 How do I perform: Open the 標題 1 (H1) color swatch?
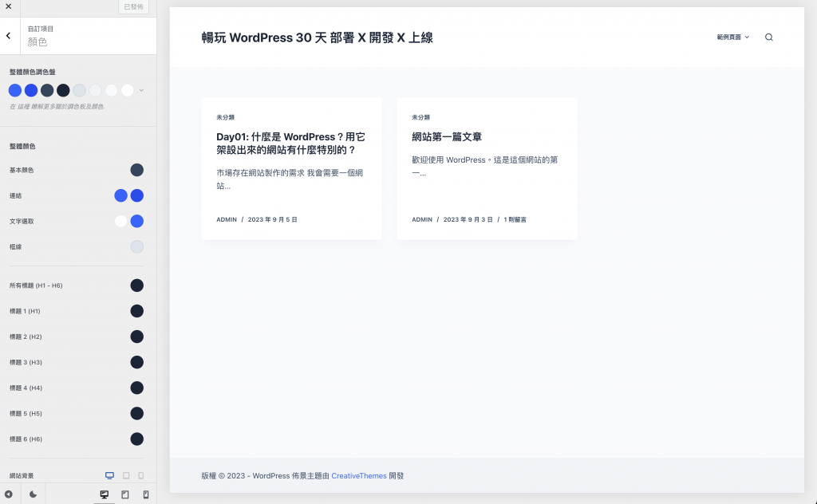pyautogui.click(x=137, y=311)
